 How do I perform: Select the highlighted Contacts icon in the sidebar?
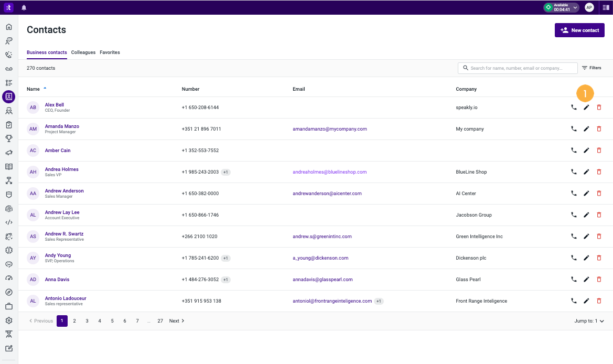(8, 97)
